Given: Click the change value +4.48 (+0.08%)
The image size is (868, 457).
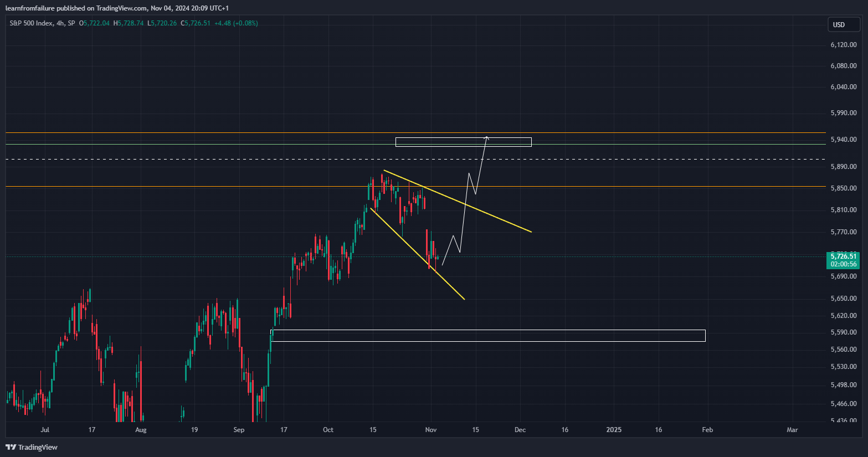Looking at the screenshot, I should point(237,23).
